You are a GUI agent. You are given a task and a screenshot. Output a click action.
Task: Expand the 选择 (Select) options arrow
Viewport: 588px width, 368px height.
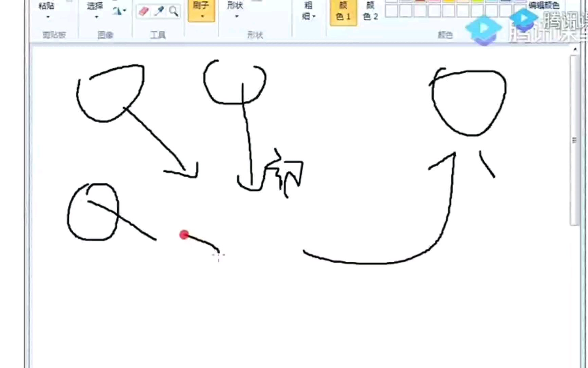coord(96,17)
